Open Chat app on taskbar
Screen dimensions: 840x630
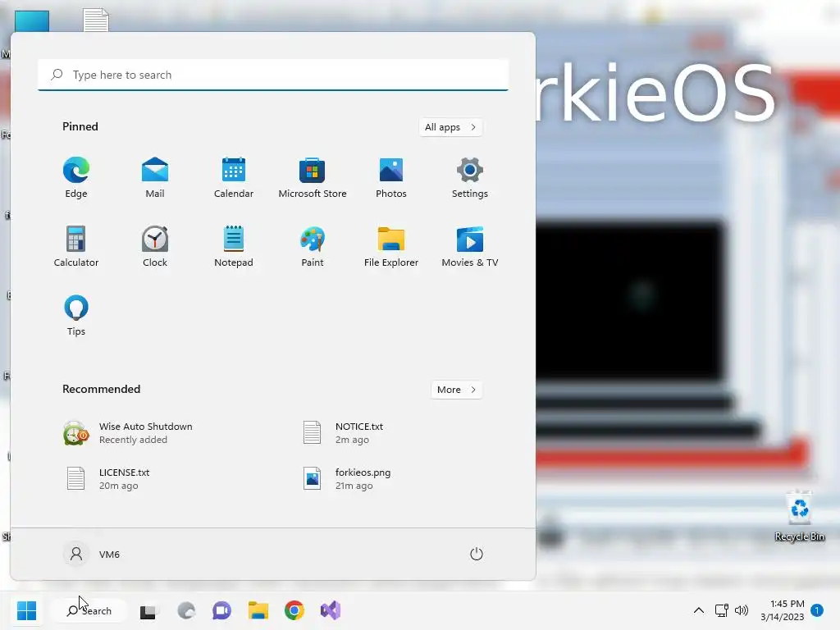point(221,610)
